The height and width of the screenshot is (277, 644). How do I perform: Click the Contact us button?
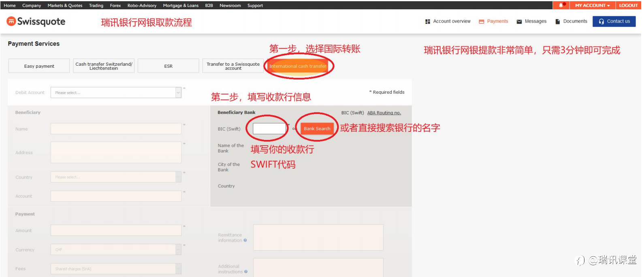point(614,21)
